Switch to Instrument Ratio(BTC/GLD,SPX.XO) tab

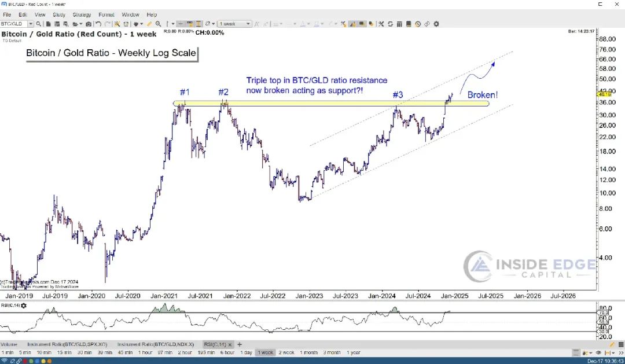67,344
